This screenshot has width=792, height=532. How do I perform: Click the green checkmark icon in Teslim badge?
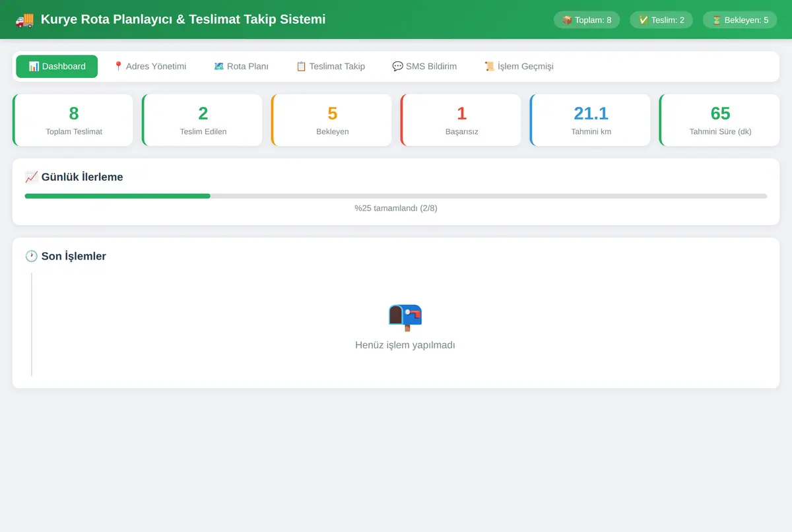(x=643, y=20)
